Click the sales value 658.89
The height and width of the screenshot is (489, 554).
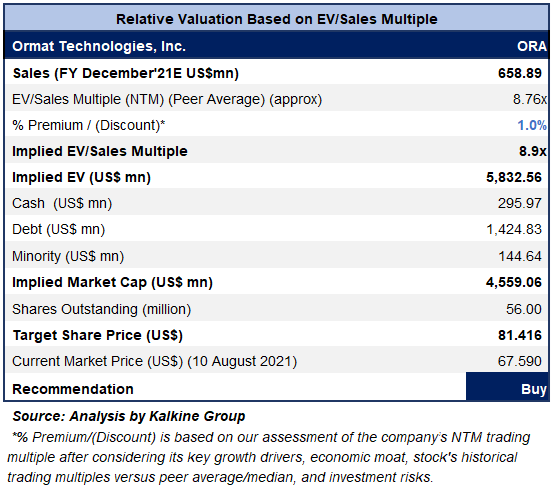point(520,73)
